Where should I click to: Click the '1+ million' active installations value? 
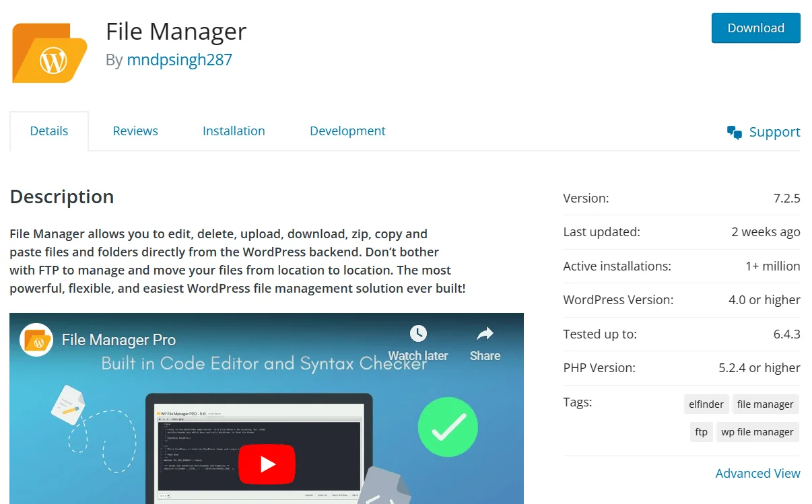[x=773, y=266]
